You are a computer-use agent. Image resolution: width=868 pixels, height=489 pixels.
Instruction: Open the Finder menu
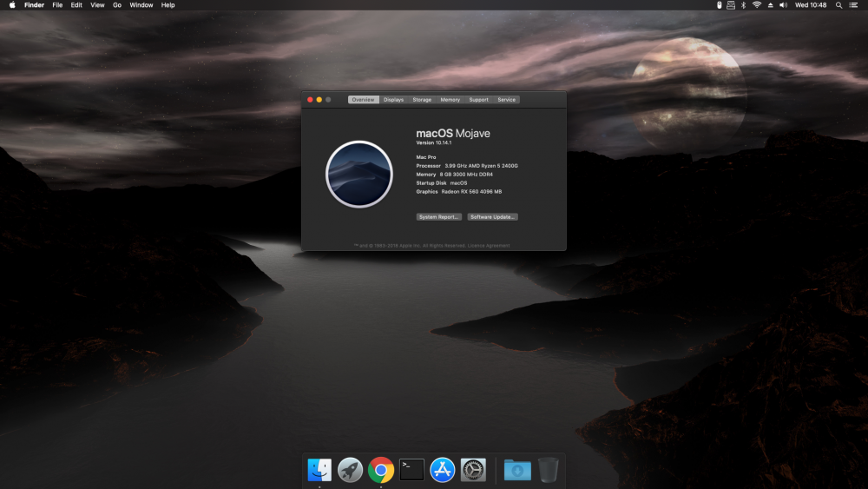[35, 5]
